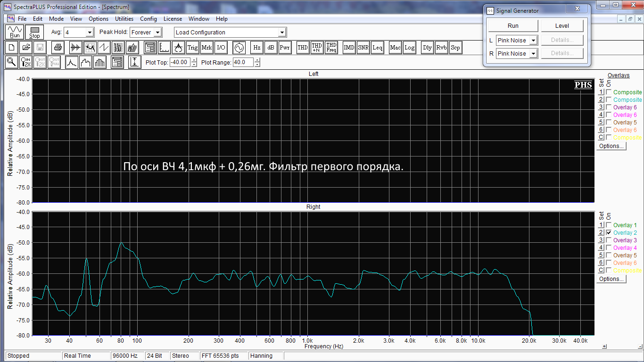Image resolution: width=644 pixels, height=362 pixels.
Task: Open the IMD measurement utility
Action: (349, 48)
